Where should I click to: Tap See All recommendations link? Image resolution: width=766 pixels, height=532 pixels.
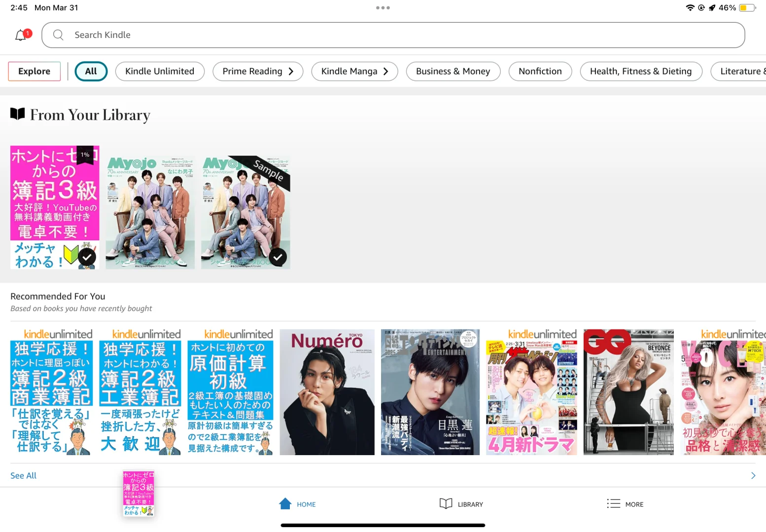point(24,476)
